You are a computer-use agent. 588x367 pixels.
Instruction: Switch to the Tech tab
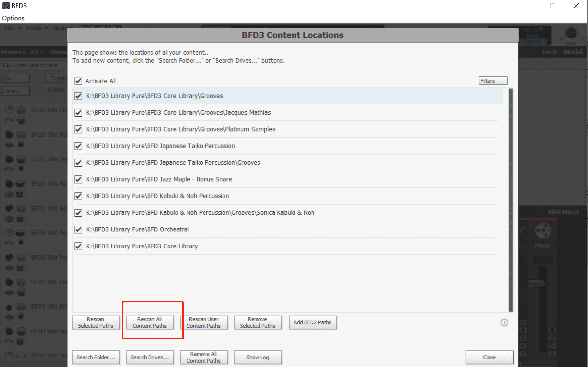pyautogui.click(x=549, y=52)
